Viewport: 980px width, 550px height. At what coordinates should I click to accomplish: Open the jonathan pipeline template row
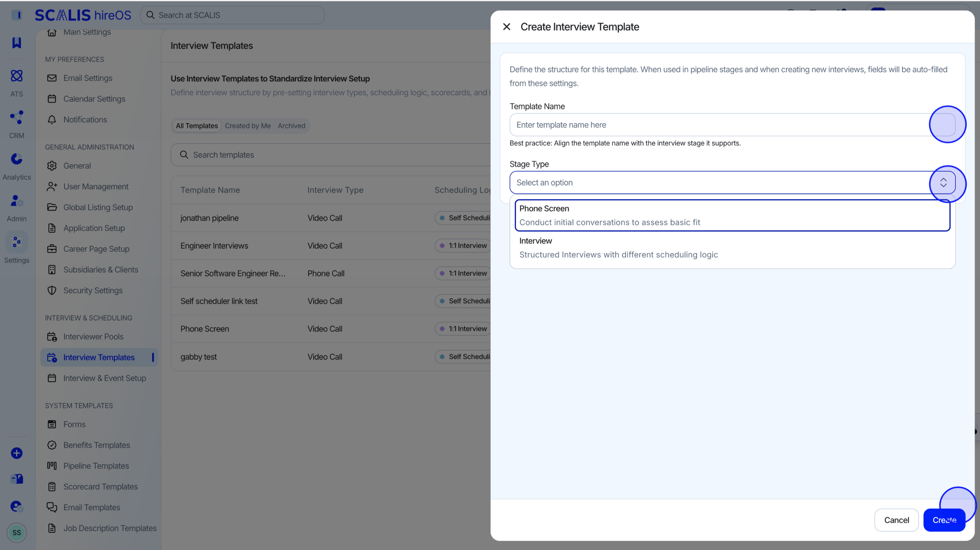tap(331, 218)
